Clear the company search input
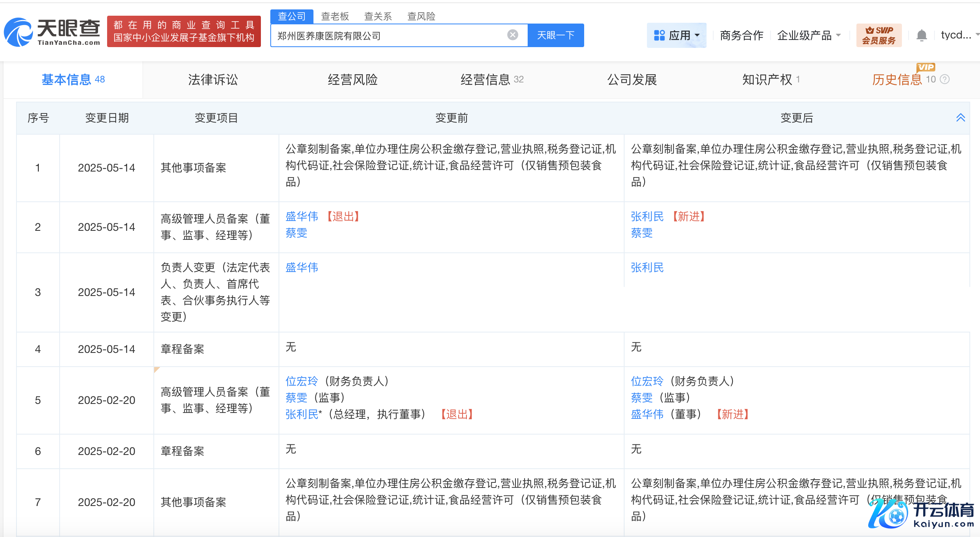This screenshot has height=537, width=980. click(512, 35)
